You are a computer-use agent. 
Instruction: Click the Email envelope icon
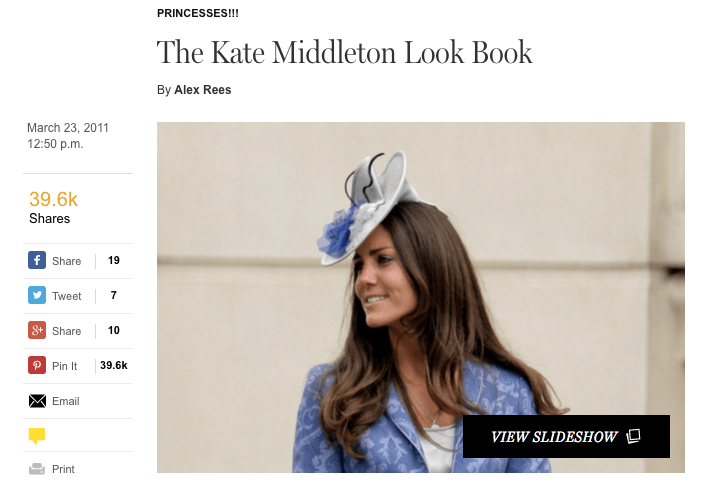point(37,401)
